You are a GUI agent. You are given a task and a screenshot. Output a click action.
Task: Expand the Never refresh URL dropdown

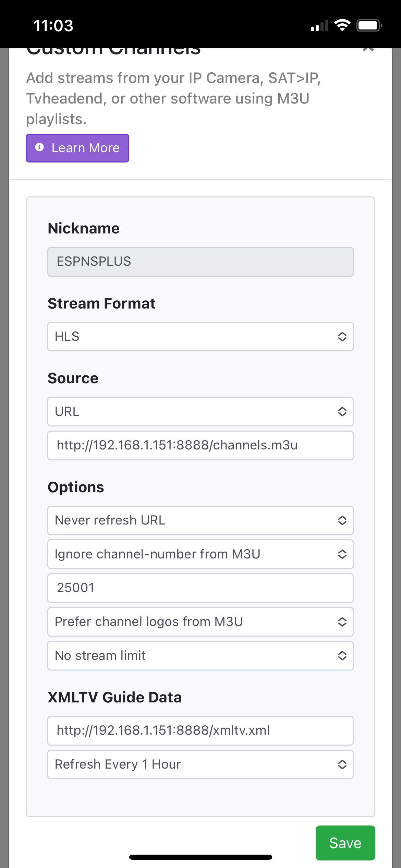200,520
